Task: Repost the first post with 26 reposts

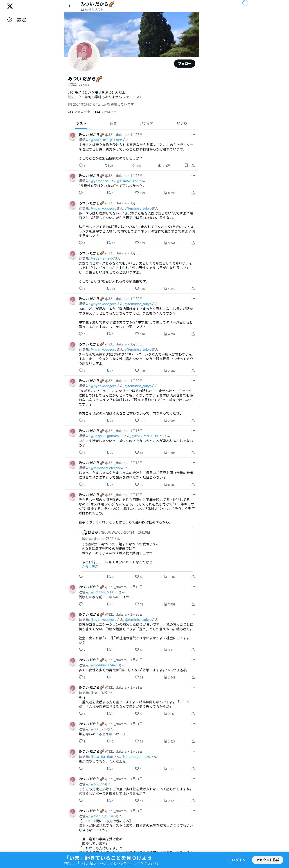Action: [109, 165]
